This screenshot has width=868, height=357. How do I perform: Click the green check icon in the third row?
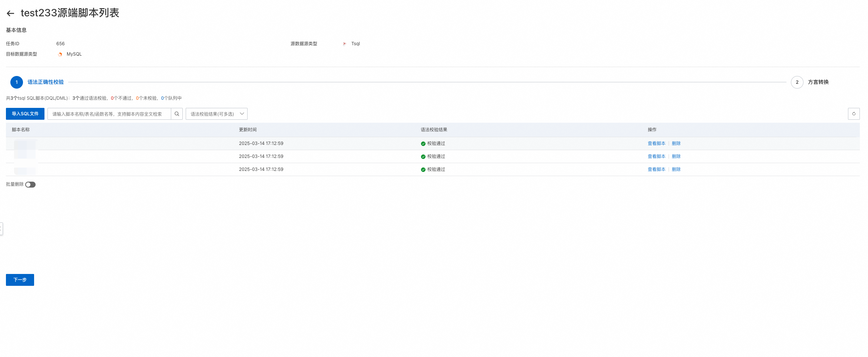pos(423,170)
